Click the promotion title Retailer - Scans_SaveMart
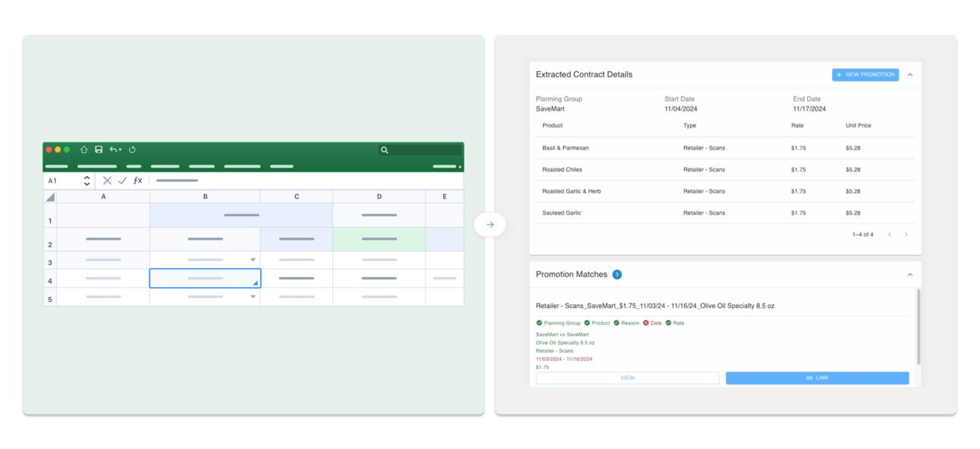980x449 pixels. (x=655, y=306)
